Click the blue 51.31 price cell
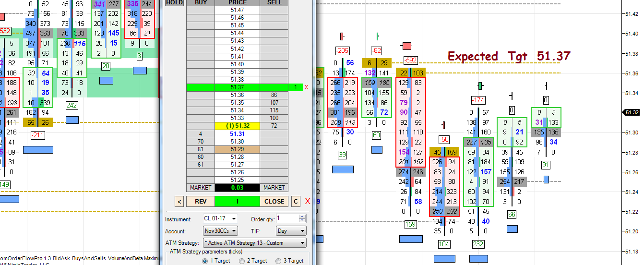This screenshot has width=644, height=265. pos(237,134)
